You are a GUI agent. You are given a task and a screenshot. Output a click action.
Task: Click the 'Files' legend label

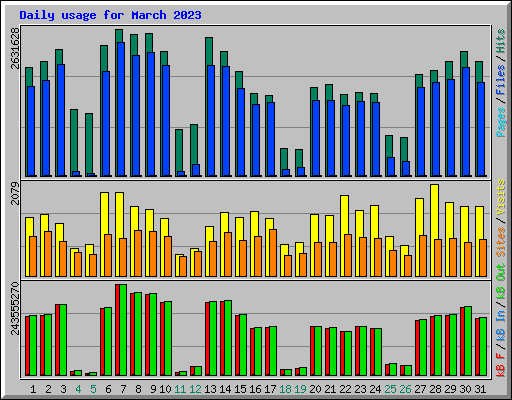click(501, 80)
